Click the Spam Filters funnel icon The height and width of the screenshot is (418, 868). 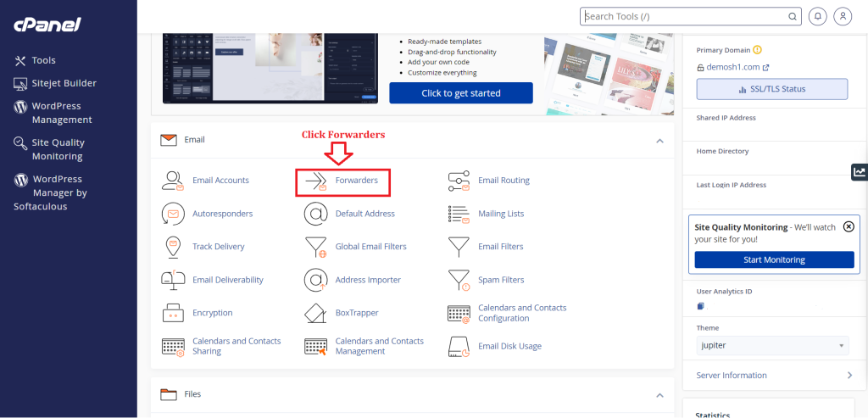(459, 280)
